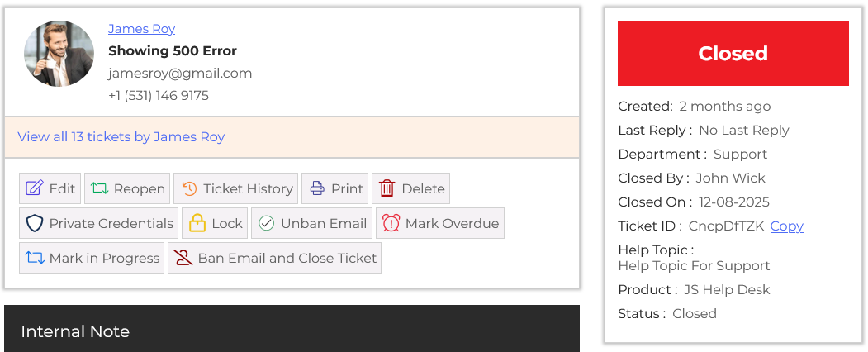This screenshot has height=352, width=868.
Task: Click the red Closed status banner
Action: (733, 54)
